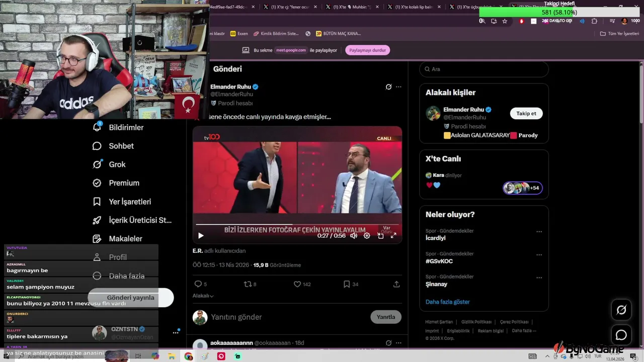Image resolution: width=644 pixels, height=362 pixels.
Task: Open video settings gear icon
Action: click(x=367, y=235)
